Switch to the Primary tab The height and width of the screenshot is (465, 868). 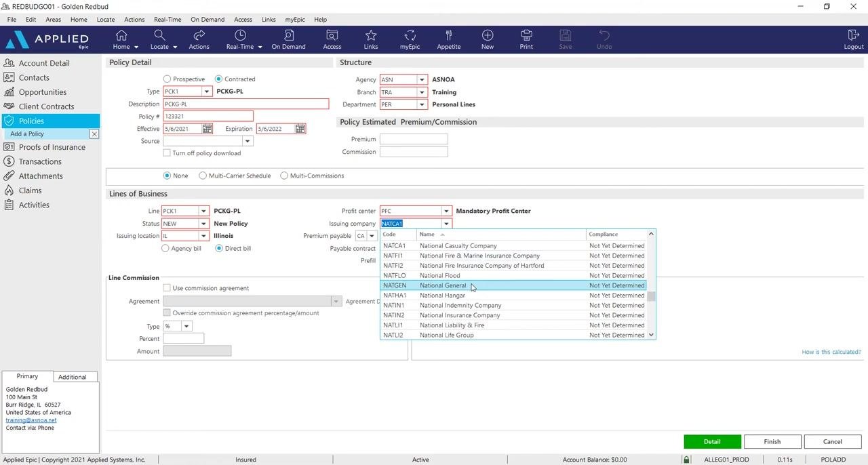pos(27,376)
